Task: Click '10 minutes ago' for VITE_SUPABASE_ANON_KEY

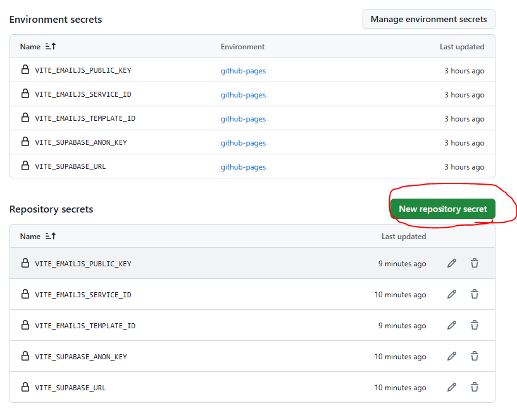Action: [401, 357]
